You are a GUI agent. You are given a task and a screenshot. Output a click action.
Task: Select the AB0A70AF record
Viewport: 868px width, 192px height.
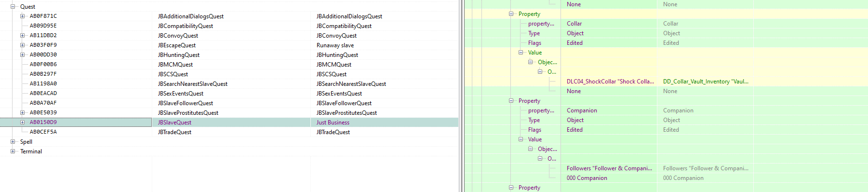(x=43, y=103)
